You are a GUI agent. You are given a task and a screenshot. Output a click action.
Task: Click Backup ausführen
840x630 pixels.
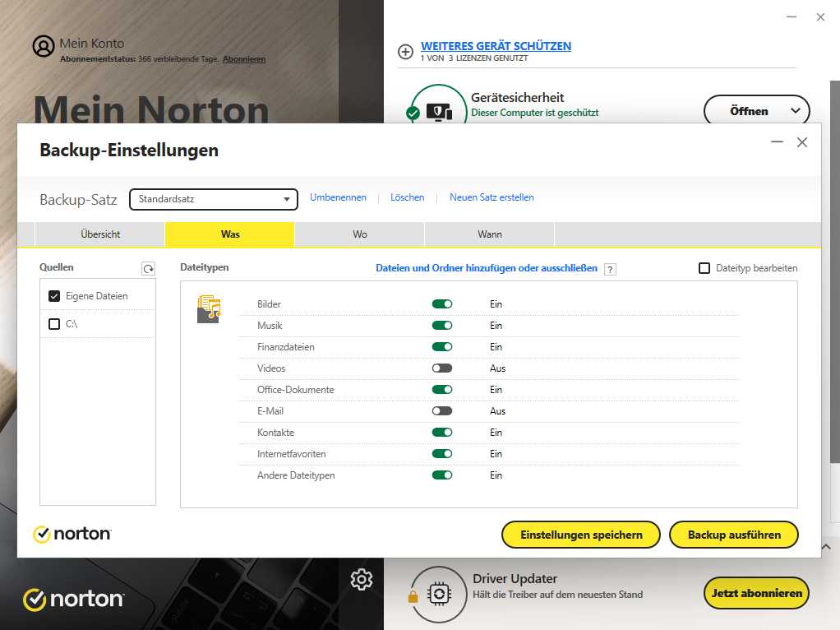(734, 535)
